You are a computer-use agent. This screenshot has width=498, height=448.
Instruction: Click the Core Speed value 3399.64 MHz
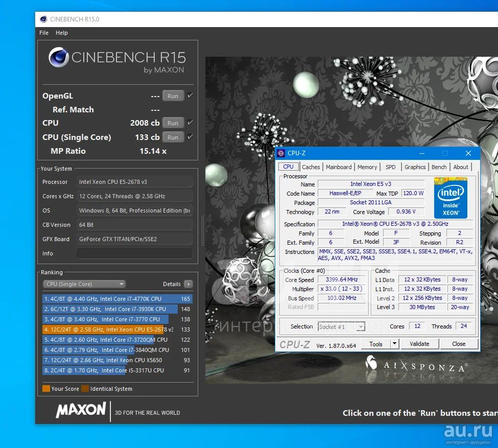tap(342, 279)
